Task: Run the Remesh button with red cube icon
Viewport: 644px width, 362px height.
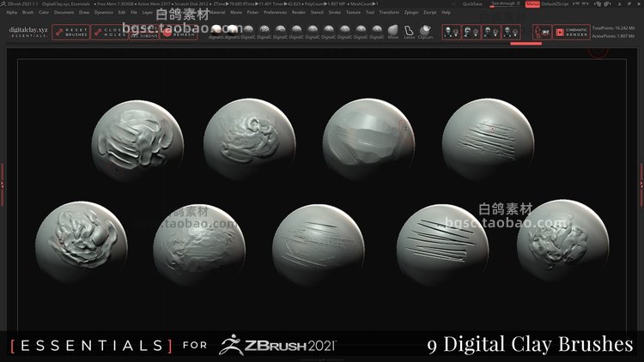Action: click(179, 33)
